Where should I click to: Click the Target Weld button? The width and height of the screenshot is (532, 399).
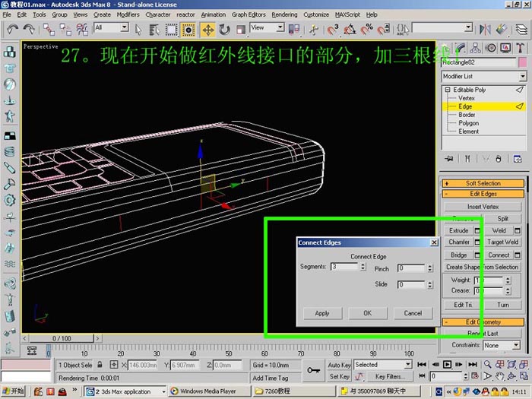point(503,242)
